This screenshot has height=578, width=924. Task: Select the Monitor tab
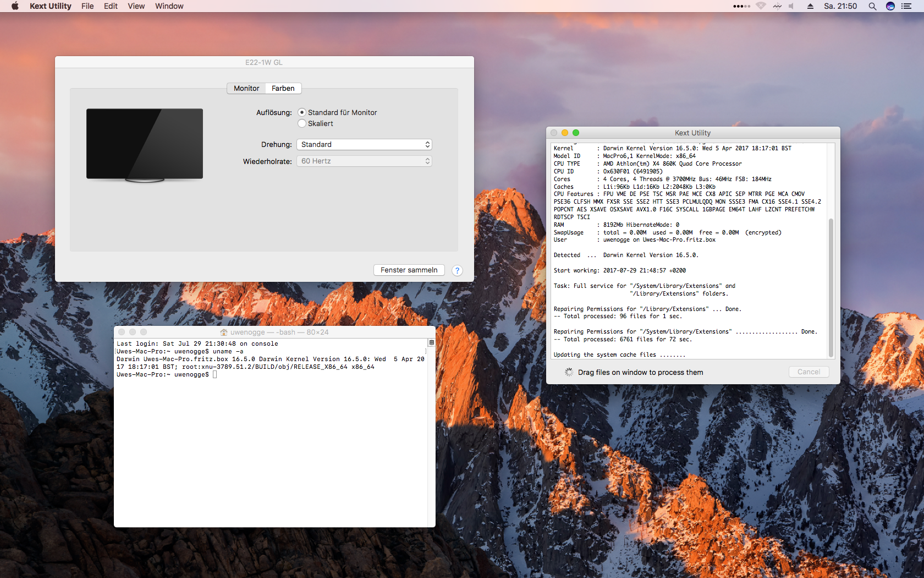coord(246,89)
